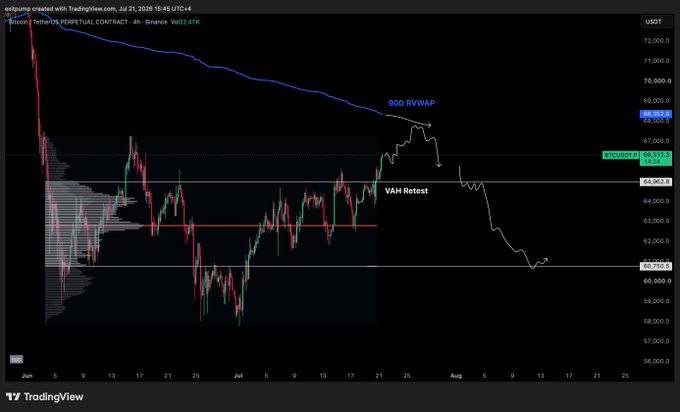
Task: Select the red point-of-control horizontal line
Action: coord(260,226)
